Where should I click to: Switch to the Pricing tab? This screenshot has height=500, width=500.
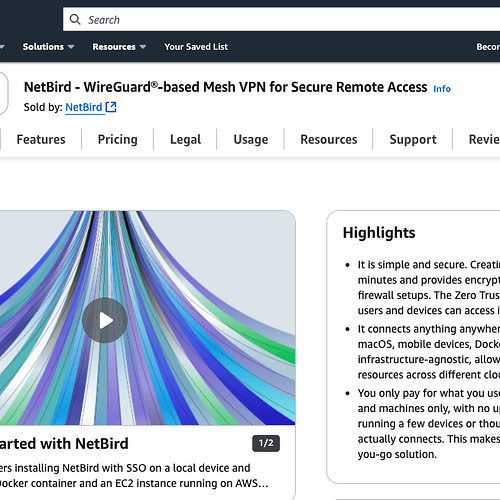click(x=117, y=139)
